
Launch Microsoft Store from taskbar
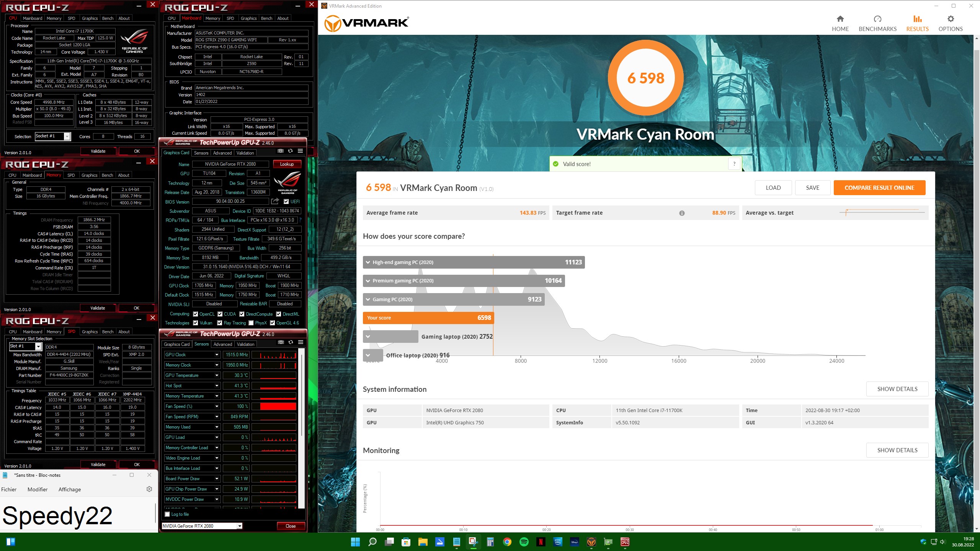406,542
